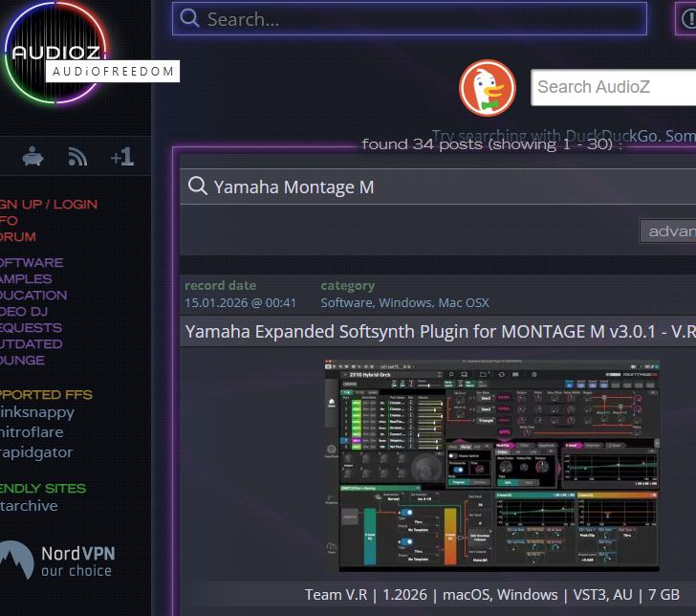This screenshot has width=696, height=616.
Task: Visit the archive friendly site link
Action: (x=29, y=506)
